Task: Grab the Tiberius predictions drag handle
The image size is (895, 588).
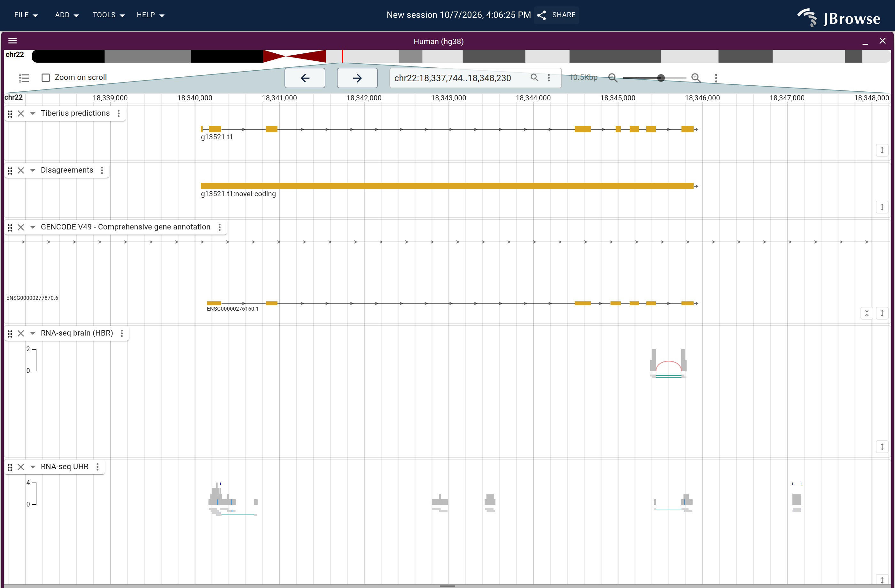Action: [10, 113]
